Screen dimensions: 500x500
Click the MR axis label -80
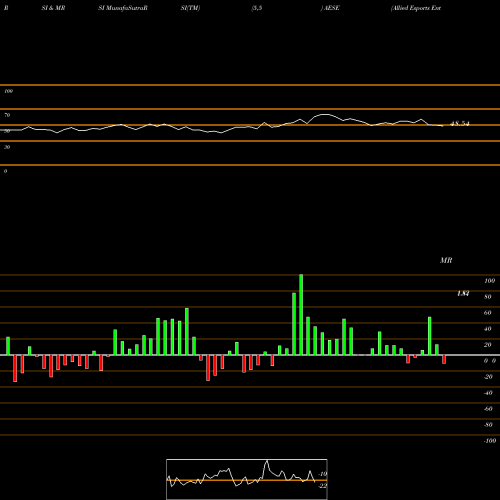(488, 425)
